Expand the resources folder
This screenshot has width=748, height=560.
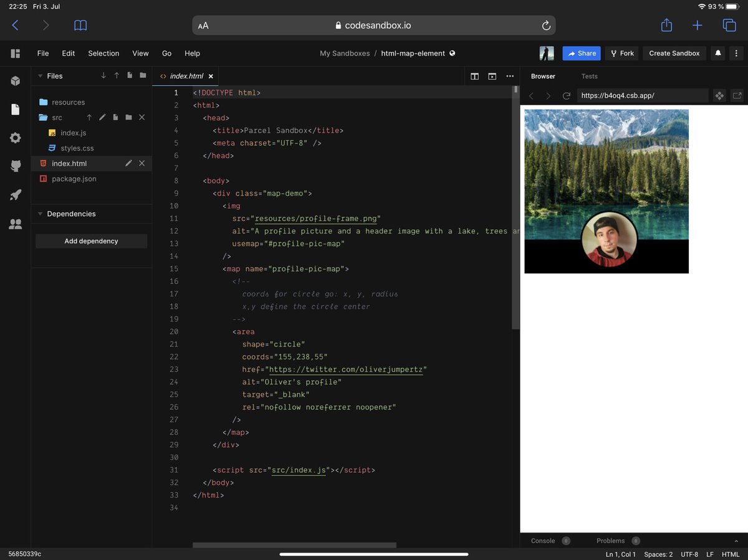(69, 102)
